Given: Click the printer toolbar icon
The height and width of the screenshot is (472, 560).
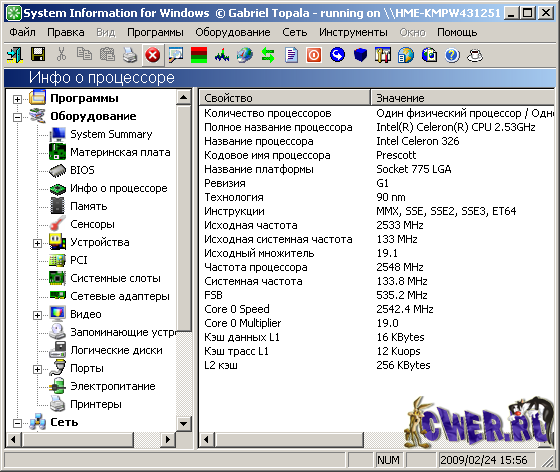Looking at the screenshot, I should click(x=130, y=55).
